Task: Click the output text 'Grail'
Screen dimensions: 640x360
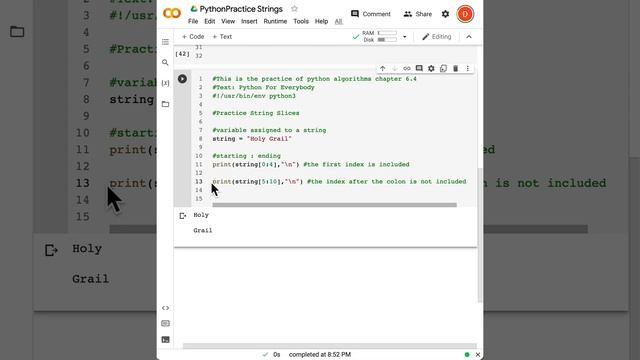Action: [202, 231]
